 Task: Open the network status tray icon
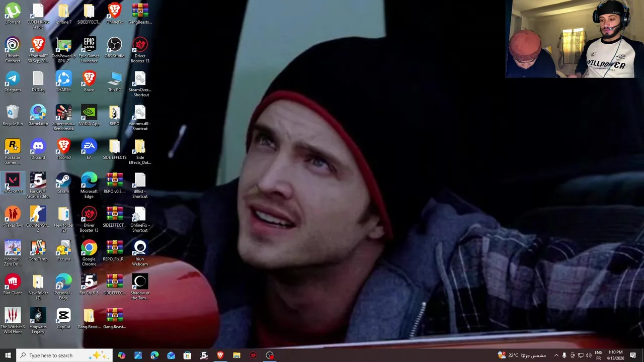click(581, 355)
